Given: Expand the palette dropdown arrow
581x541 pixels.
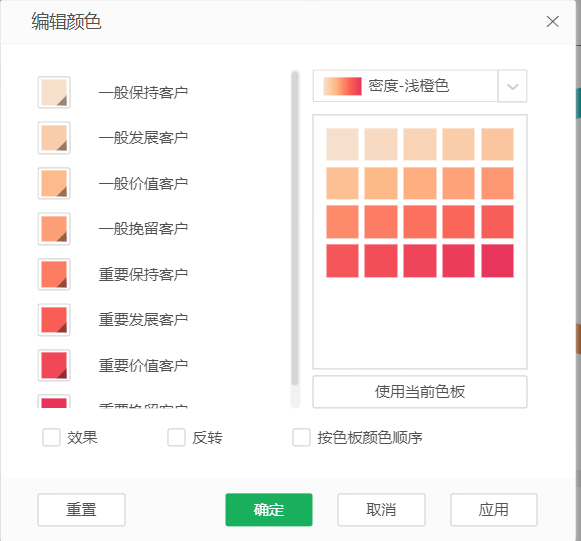Looking at the screenshot, I should point(512,86).
